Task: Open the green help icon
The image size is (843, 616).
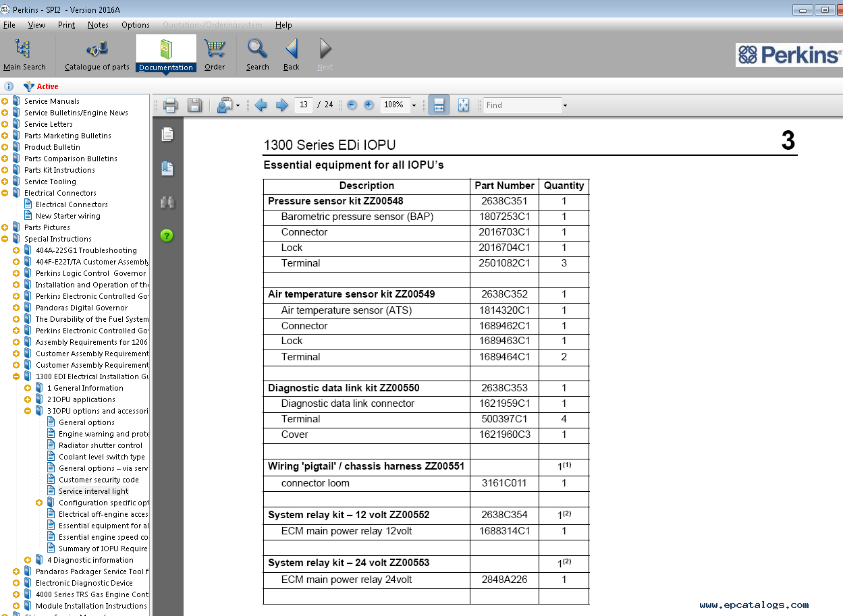Action: [x=167, y=235]
